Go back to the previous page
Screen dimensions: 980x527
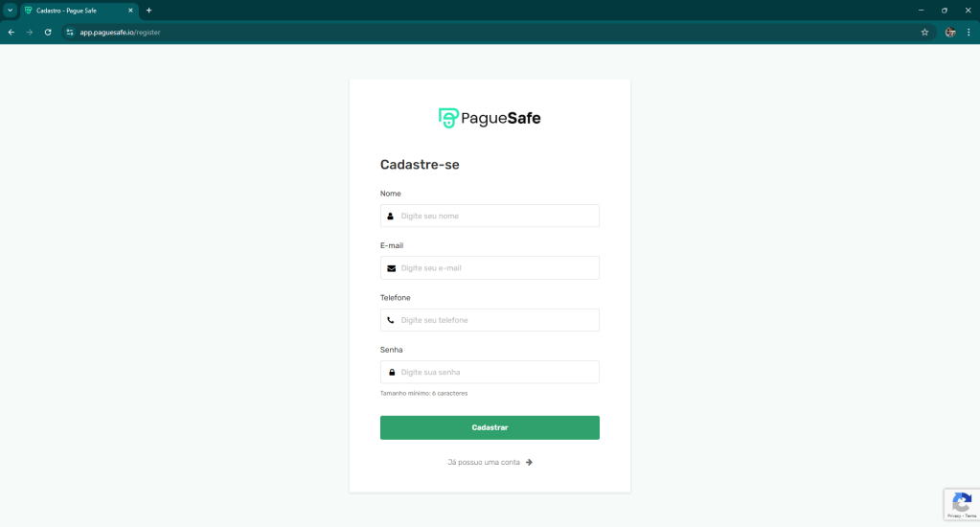11,32
